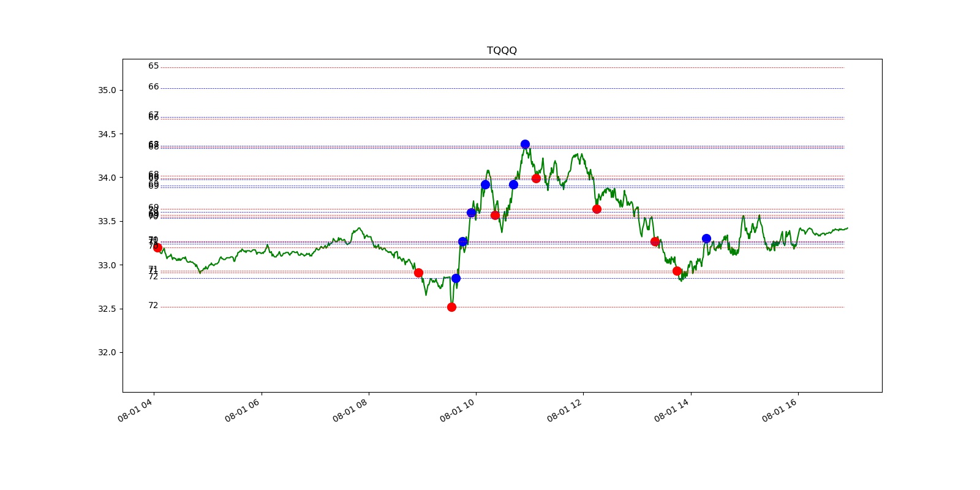
Task: Select the blue marker at the price peak
Action: [x=525, y=145]
